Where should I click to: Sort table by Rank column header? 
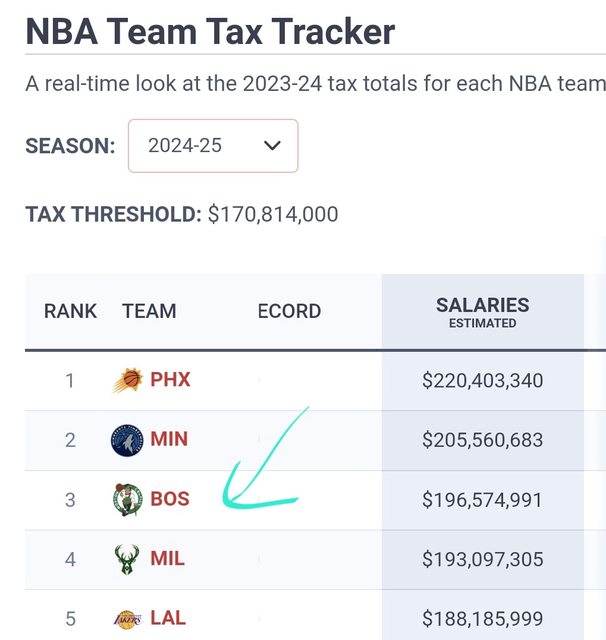click(x=70, y=311)
